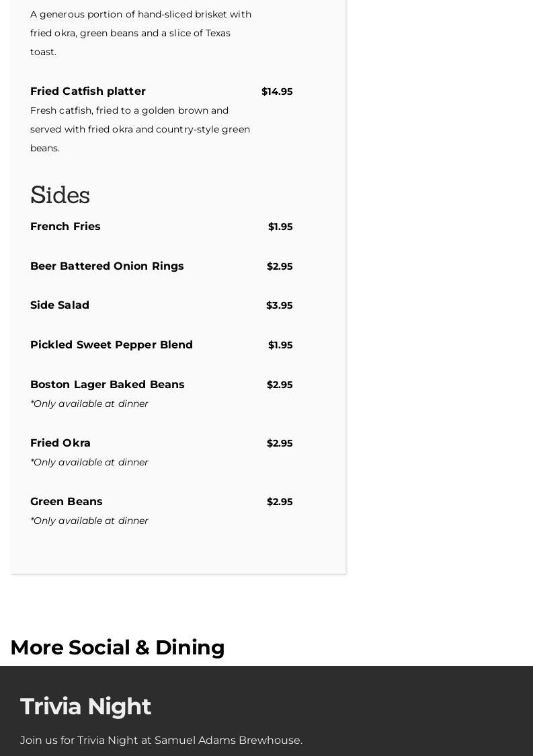Click dinner-only note under Green Beans
Viewport: 533px width, 756px height.
(89, 521)
